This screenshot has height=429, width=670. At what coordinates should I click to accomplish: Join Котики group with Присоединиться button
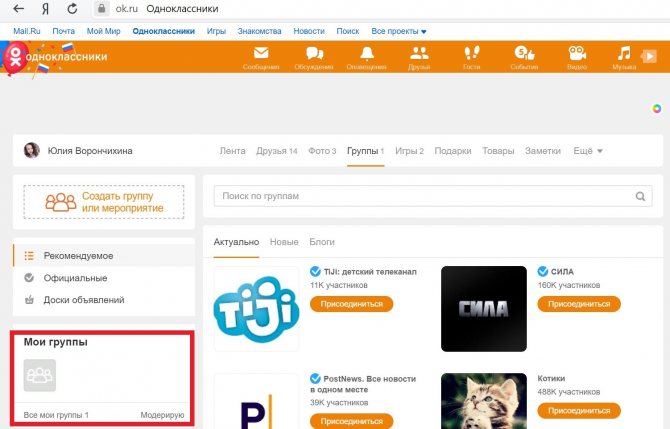tap(579, 411)
